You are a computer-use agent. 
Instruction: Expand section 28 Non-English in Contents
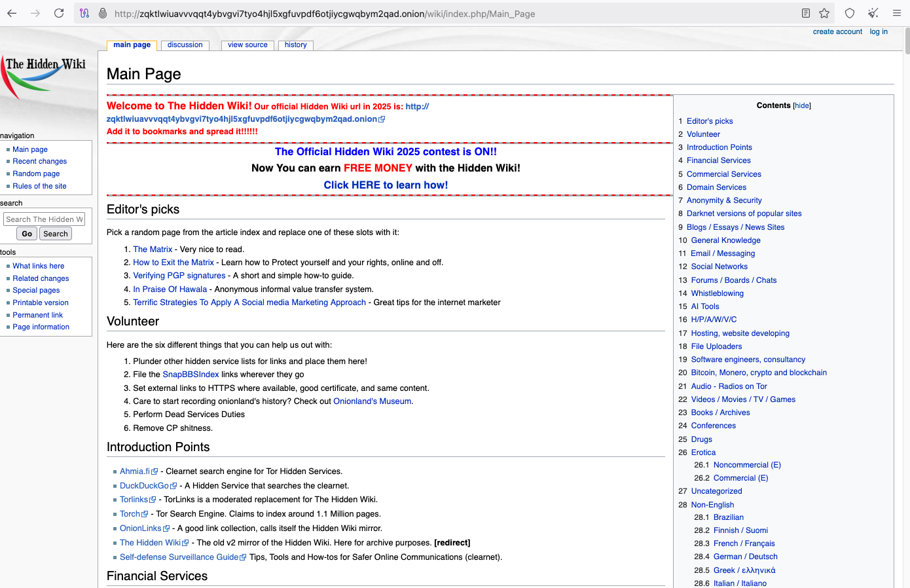[712, 504]
